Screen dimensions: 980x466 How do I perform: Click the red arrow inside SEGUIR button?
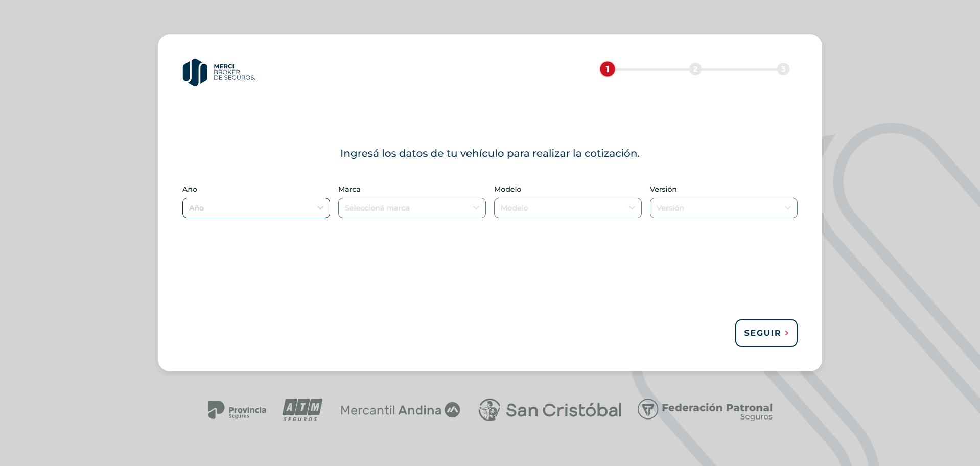tap(785, 333)
